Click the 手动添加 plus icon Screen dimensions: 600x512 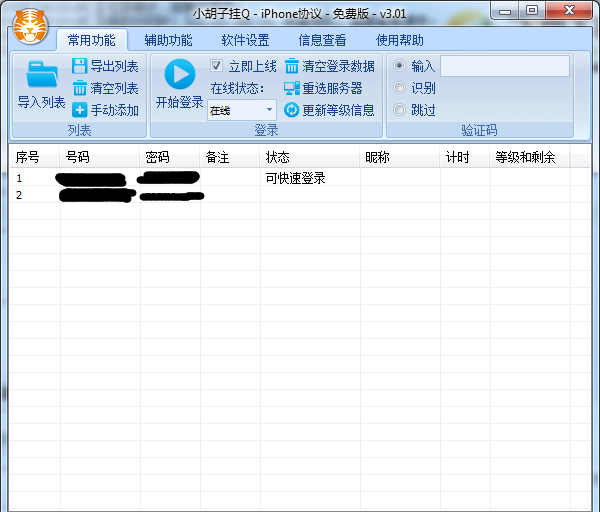pyautogui.click(x=80, y=110)
